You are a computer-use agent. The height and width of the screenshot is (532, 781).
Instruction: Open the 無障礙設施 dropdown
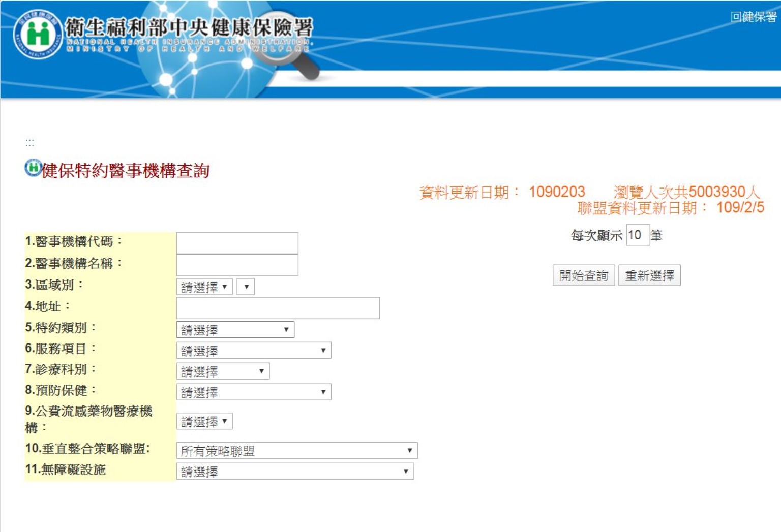tap(295, 472)
